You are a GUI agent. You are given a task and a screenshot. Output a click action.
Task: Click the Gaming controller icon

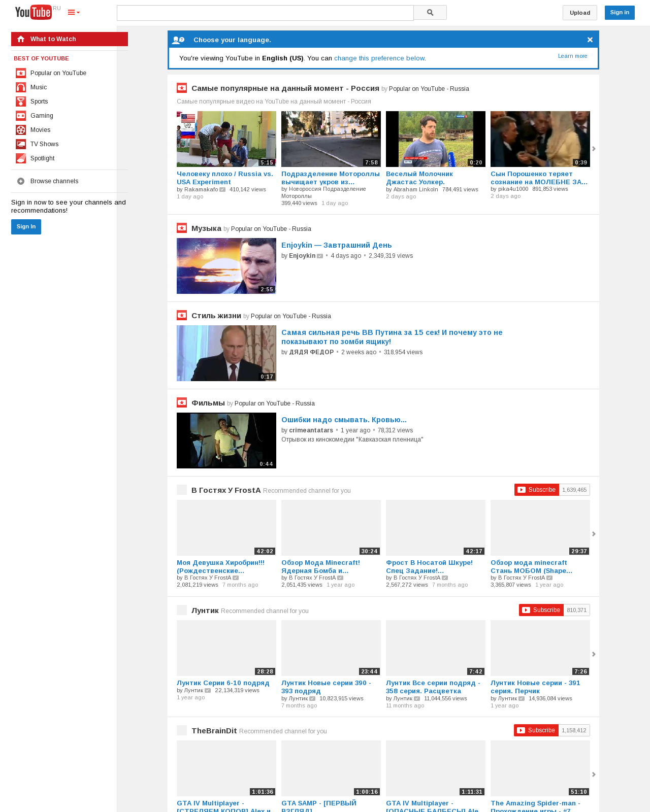21,116
